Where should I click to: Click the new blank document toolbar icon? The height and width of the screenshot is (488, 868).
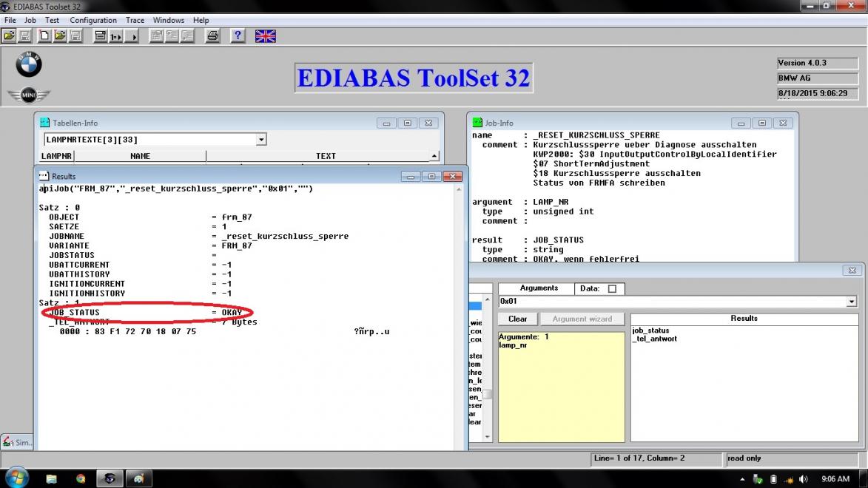44,35
